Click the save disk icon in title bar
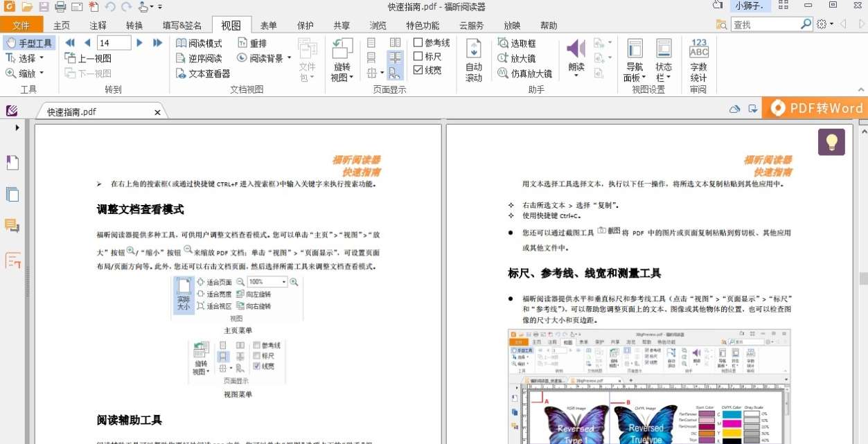Image resolution: width=868 pixels, height=444 pixels. point(44,7)
